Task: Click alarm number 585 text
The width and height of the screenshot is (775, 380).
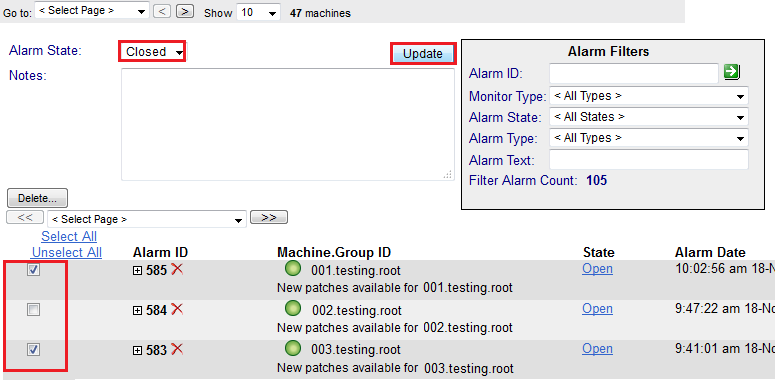Action: tap(156, 271)
